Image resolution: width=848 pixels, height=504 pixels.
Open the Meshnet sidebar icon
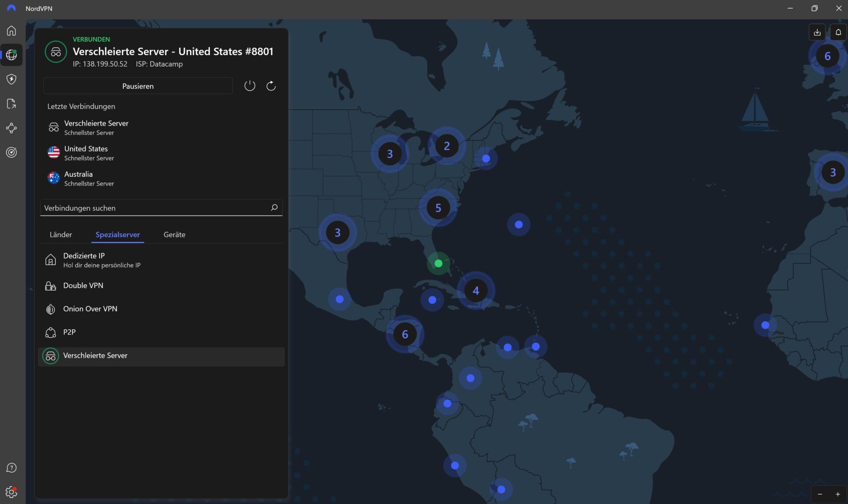tap(11, 128)
